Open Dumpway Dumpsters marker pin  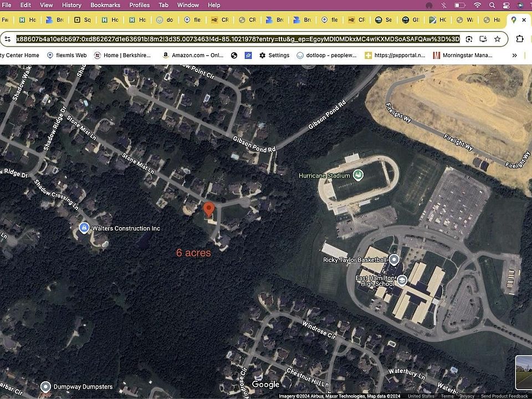point(45,387)
